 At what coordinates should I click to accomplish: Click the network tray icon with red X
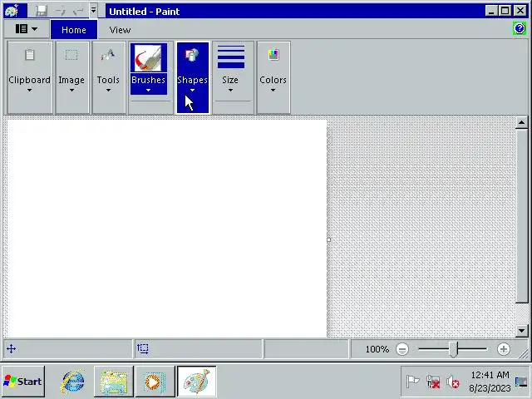tap(433, 382)
